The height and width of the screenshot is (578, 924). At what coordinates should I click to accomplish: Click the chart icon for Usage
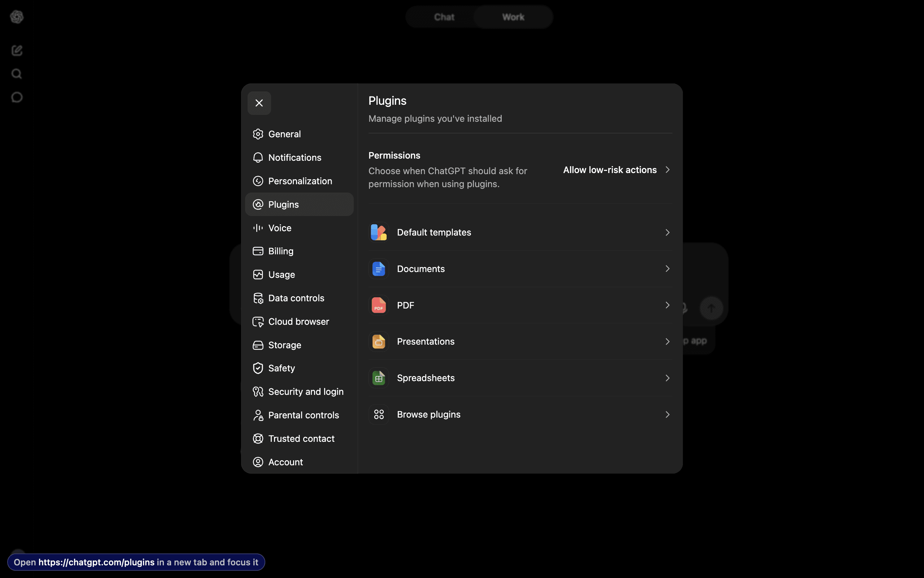point(258,275)
